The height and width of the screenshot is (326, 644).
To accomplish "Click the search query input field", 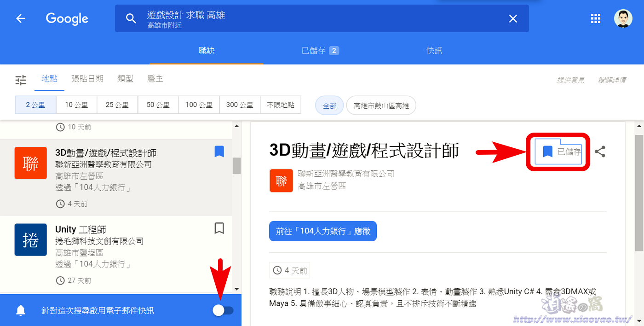I will [x=322, y=18].
